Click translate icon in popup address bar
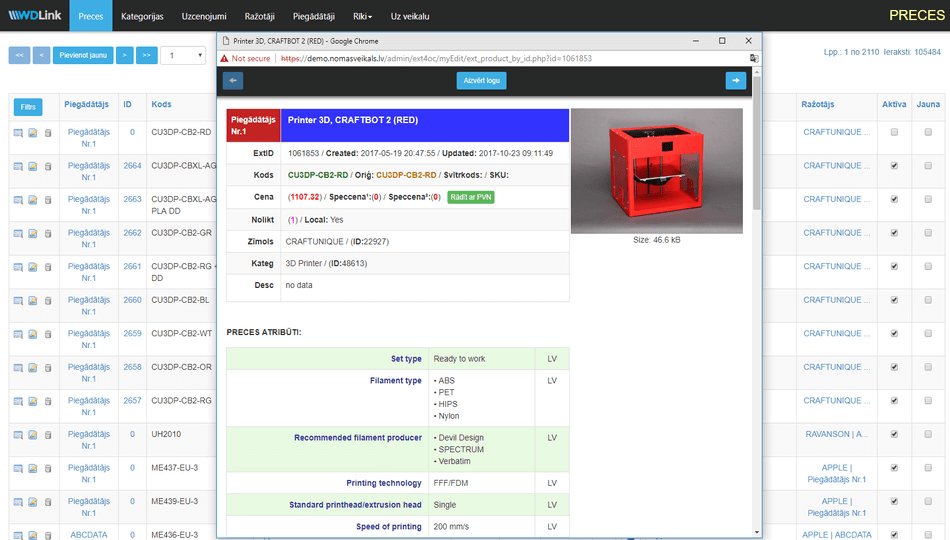 pos(753,58)
